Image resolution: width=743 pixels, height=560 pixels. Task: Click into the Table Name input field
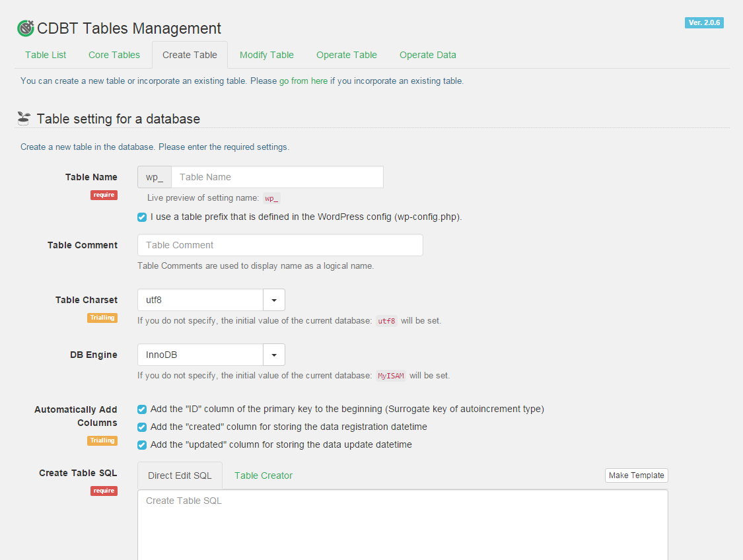(277, 177)
